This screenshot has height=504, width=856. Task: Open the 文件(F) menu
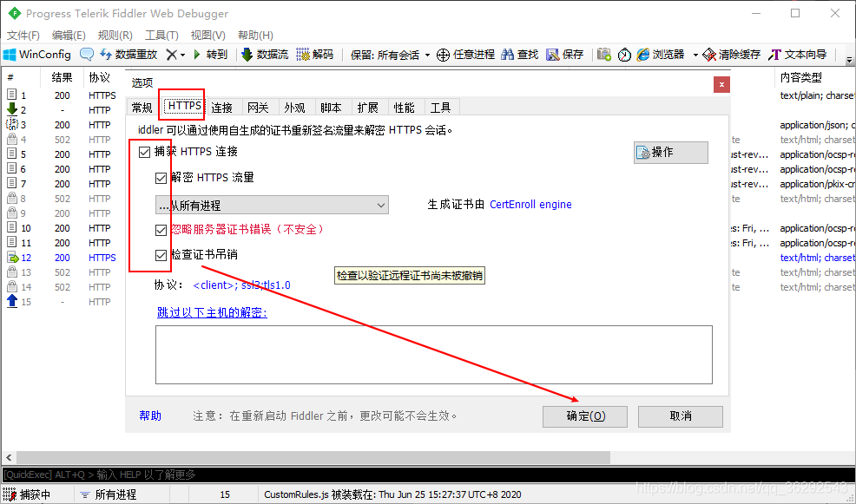pos(23,35)
